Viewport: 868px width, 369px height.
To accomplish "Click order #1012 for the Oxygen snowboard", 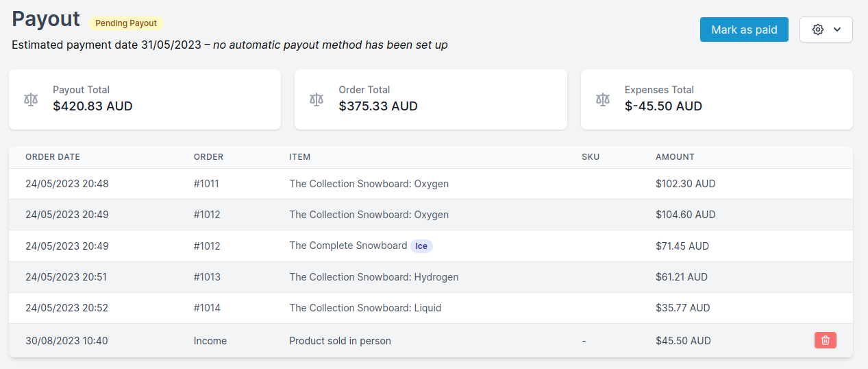I will pyautogui.click(x=207, y=215).
